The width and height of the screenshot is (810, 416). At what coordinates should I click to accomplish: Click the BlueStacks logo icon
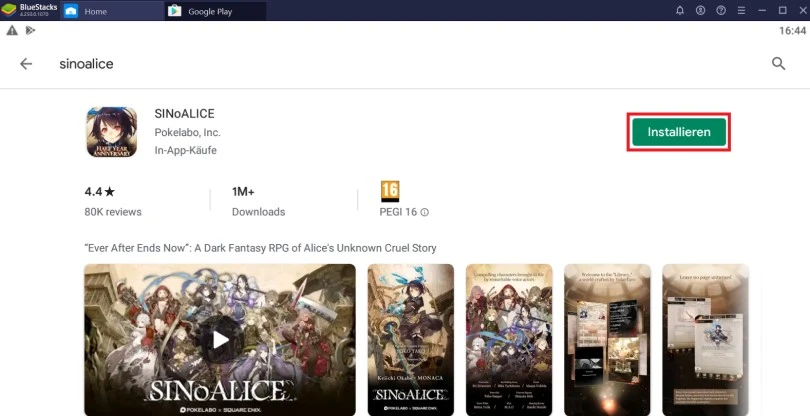tap(9, 10)
